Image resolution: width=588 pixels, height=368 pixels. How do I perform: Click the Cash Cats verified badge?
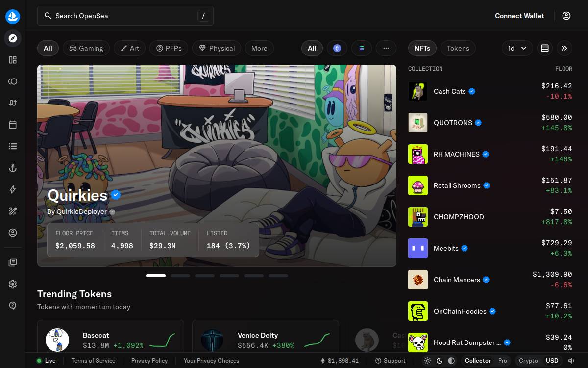click(472, 91)
